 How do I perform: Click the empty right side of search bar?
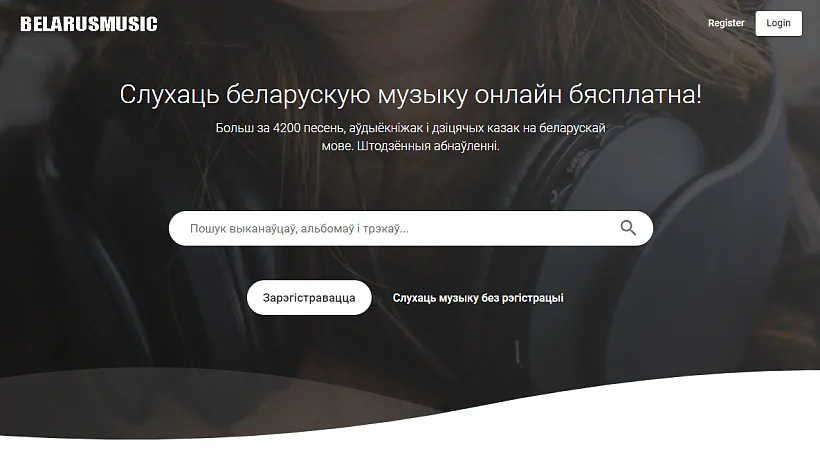540,229
